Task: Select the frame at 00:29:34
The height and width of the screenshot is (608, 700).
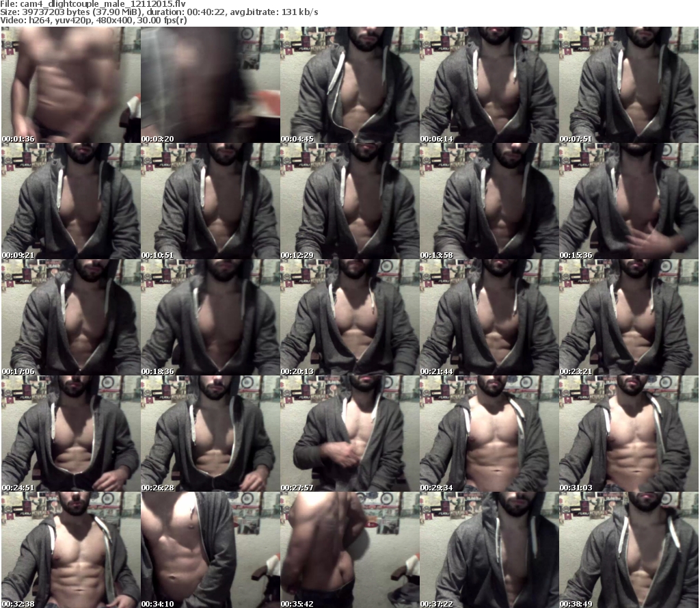Action: pos(489,433)
